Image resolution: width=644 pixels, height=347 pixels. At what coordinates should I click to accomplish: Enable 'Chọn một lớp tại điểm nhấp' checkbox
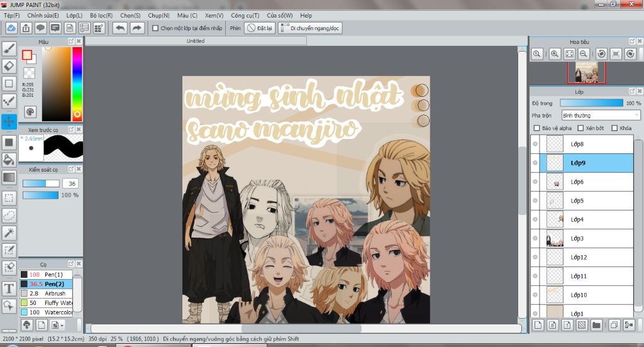point(155,28)
